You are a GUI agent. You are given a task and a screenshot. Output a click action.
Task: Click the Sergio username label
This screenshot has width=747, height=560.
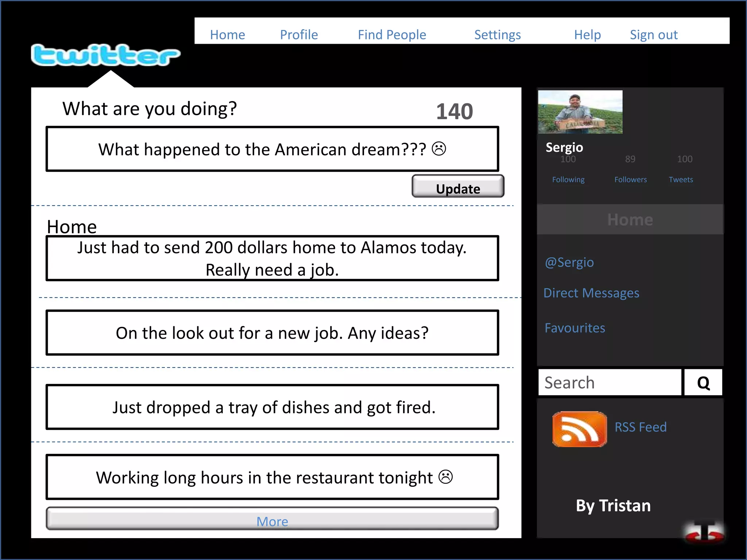coord(564,147)
